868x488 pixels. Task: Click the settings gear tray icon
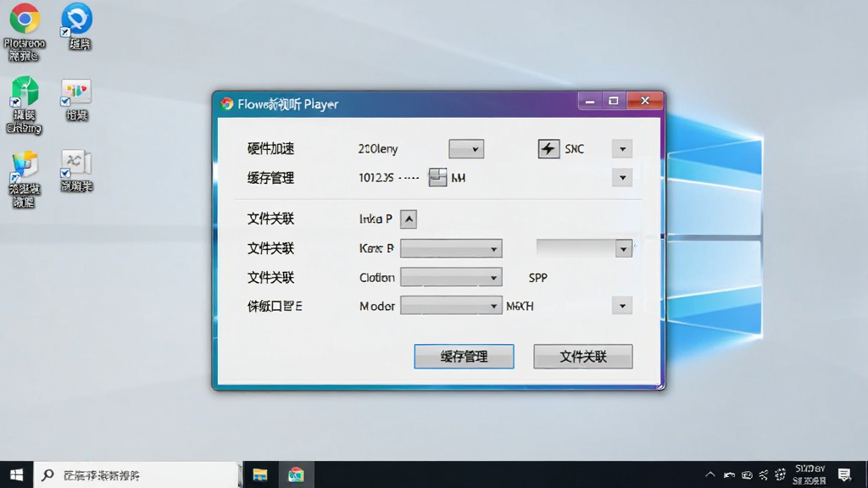[781, 474]
